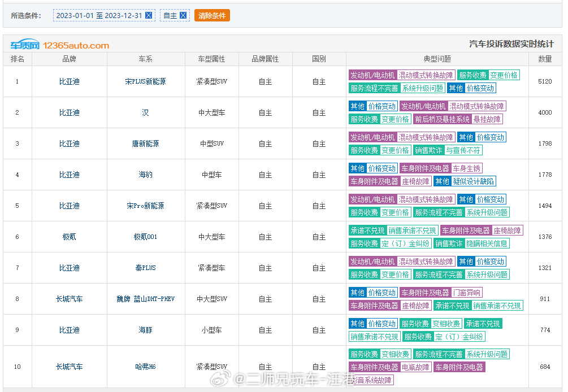568x392 pixels.
Task: Click 小型车 cell in 海豚 row
Action: pos(211,330)
